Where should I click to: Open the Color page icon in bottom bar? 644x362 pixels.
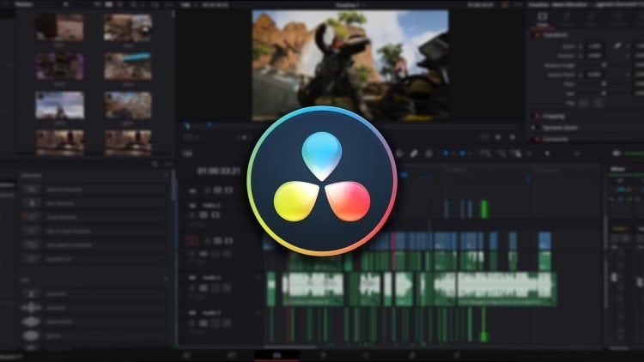coord(367,354)
